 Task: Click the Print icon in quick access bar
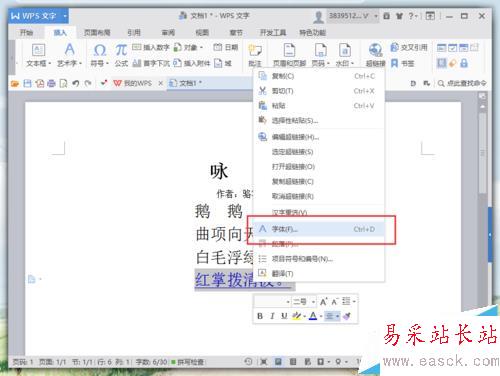pos(51,83)
